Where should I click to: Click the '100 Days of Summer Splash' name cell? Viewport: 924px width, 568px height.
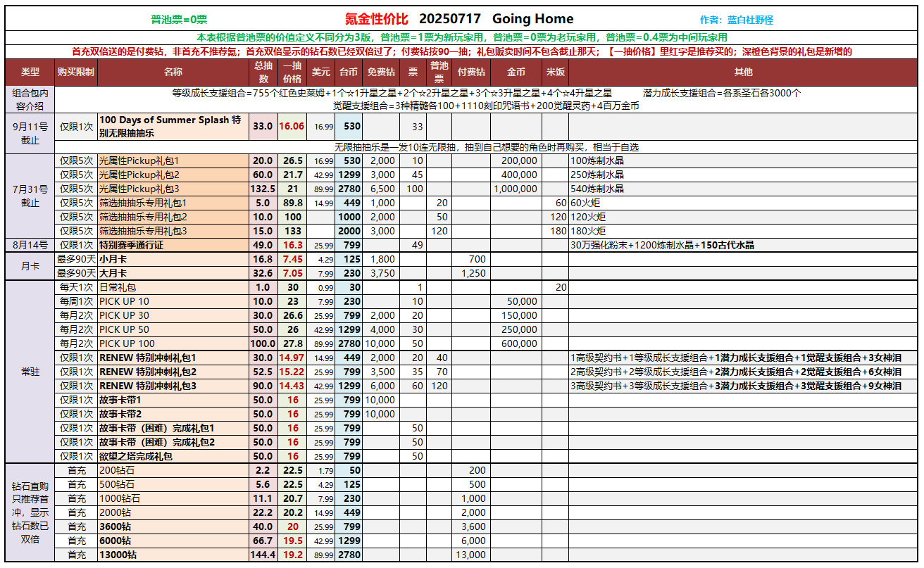173,127
